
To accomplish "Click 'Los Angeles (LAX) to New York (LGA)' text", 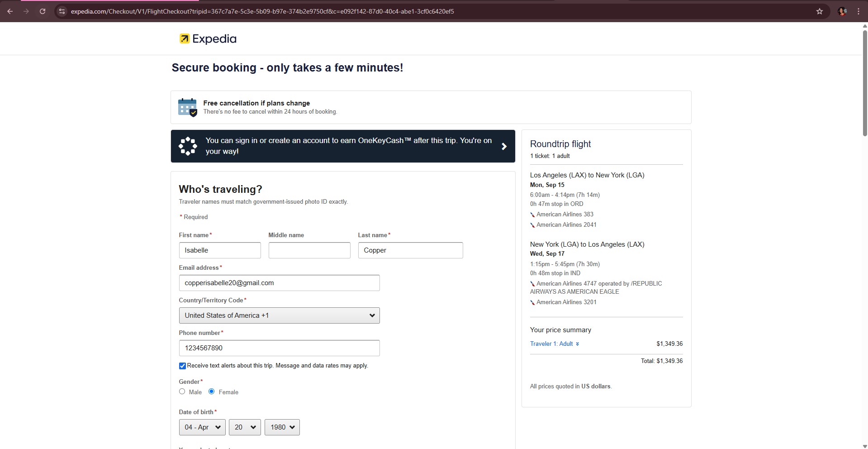I will 587,175.
